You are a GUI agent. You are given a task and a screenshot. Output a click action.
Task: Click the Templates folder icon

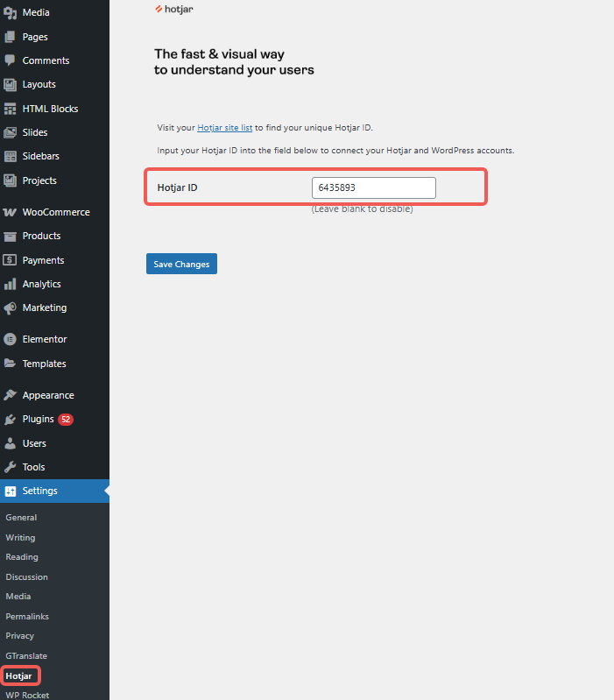point(10,364)
